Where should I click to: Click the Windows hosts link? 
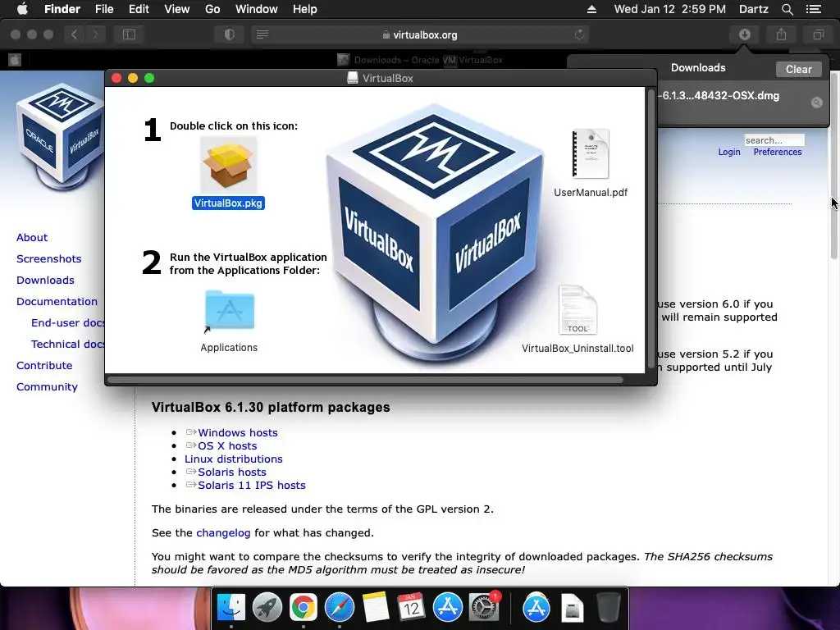click(x=238, y=433)
